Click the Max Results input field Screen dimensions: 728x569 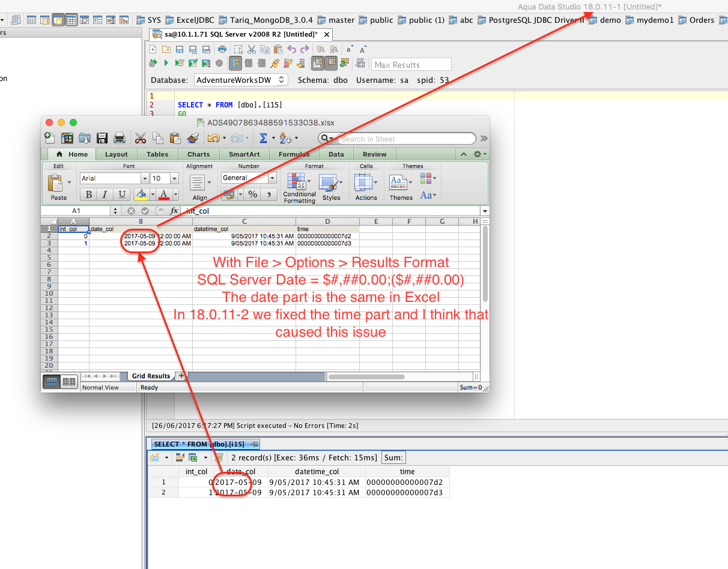tap(411, 64)
